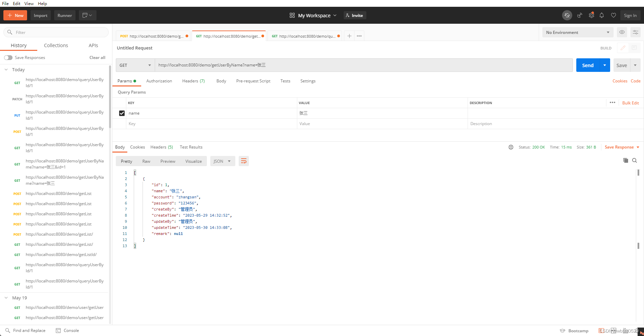Open the Save button dropdown arrow
The height and width of the screenshot is (336, 644).
[x=635, y=65]
